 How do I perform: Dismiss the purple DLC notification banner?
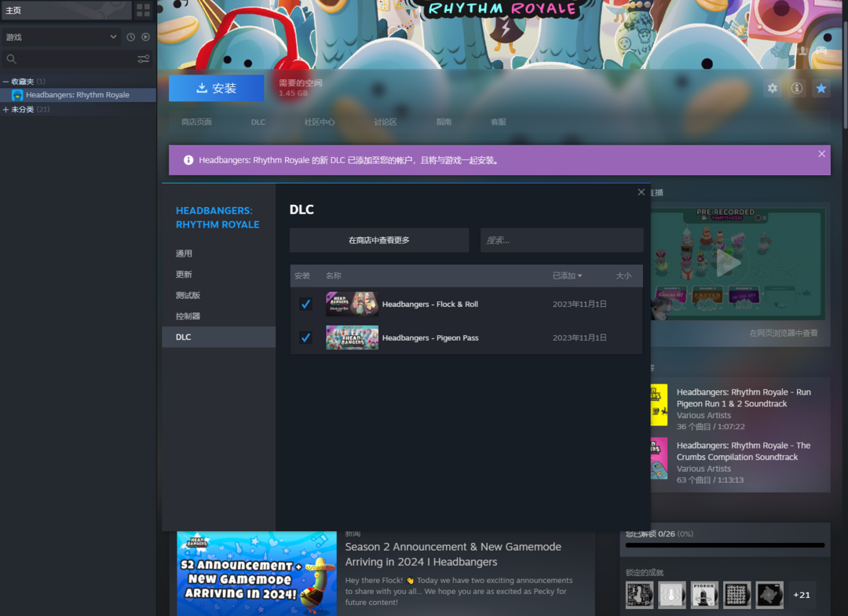(x=821, y=154)
